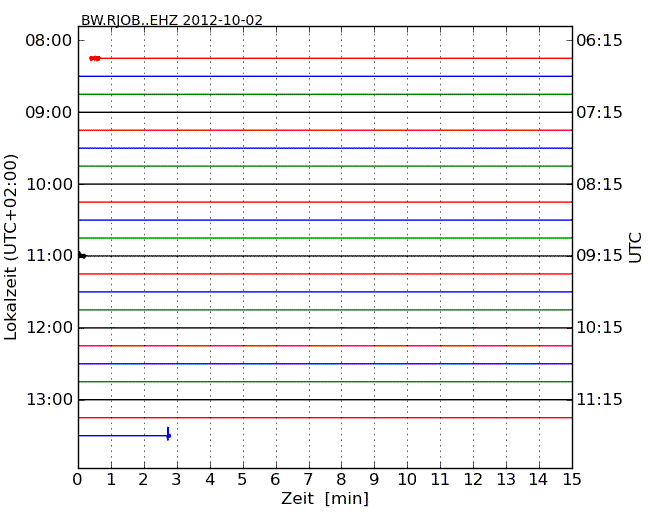Select the 10:00 local time tick label
The width and height of the screenshot is (650, 520).
[x=49, y=184]
